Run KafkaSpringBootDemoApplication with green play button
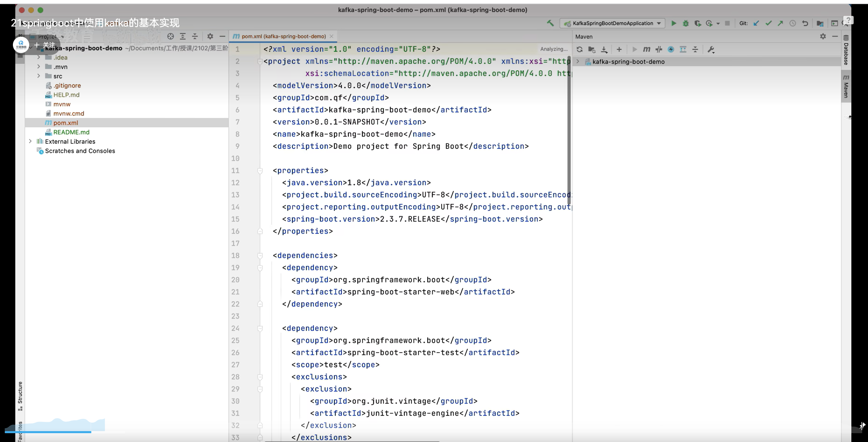 [x=674, y=23]
